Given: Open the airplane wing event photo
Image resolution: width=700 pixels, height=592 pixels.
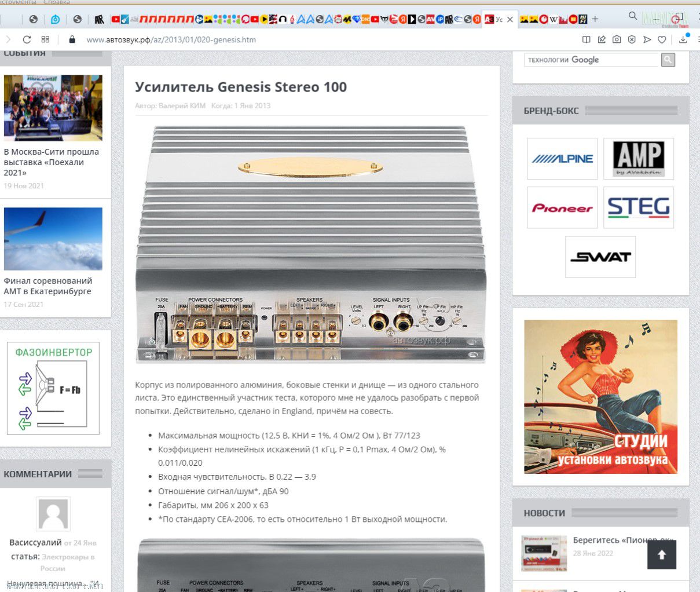Looking at the screenshot, I should pos(53,239).
